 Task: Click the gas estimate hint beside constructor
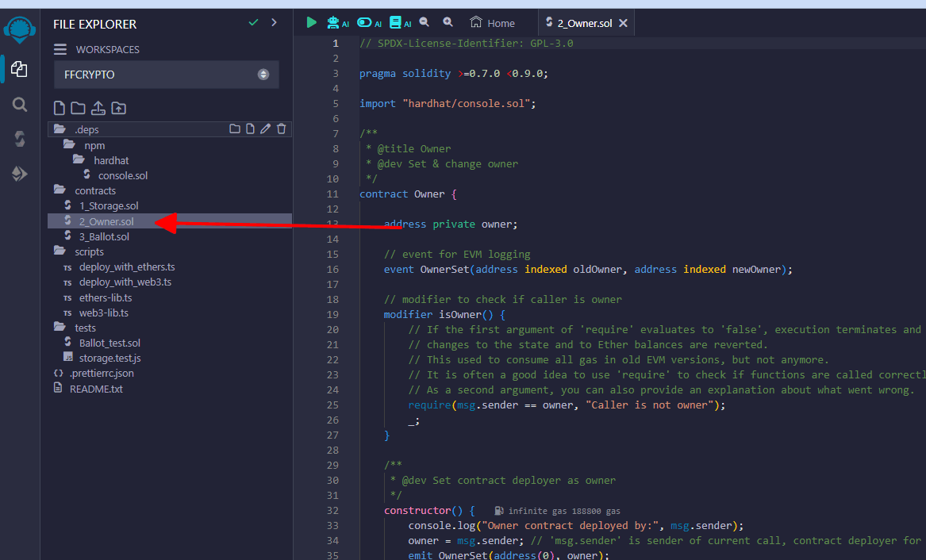point(557,511)
